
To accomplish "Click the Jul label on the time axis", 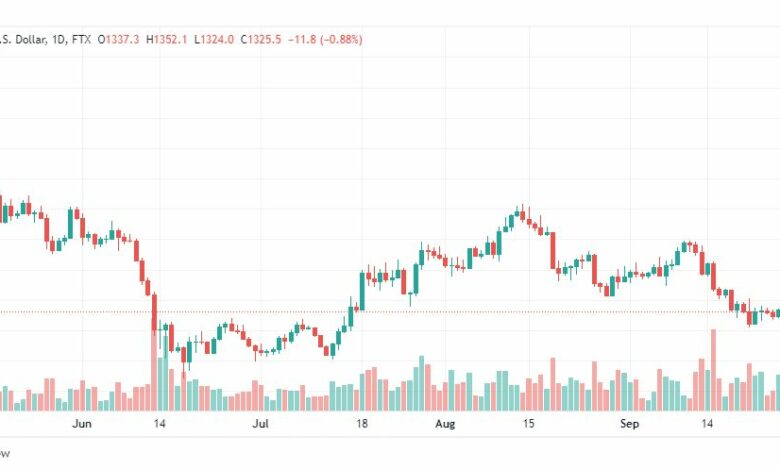I will click(x=260, y=424).
